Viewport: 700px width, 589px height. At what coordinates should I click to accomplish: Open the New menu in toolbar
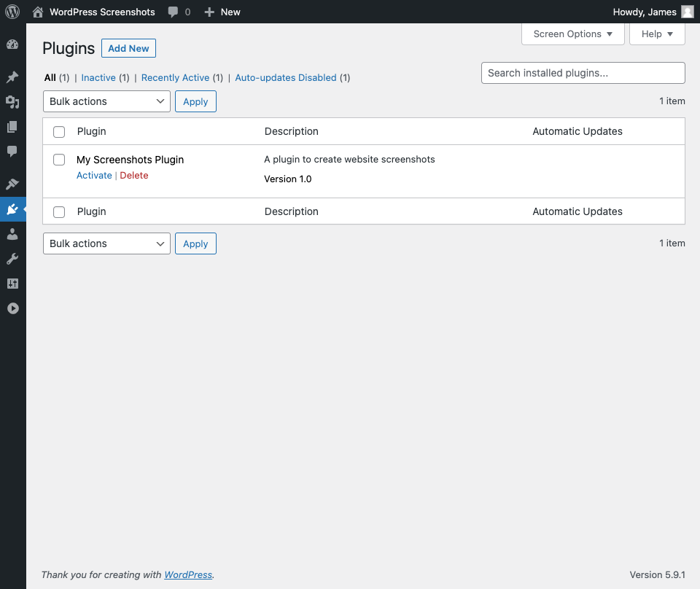222,12
